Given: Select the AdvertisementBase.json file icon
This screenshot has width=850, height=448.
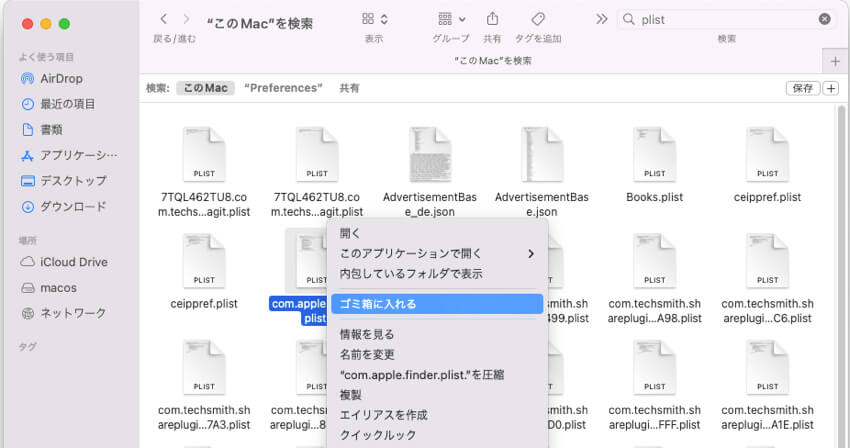Looking at the screenshot, I should point(542,155).
